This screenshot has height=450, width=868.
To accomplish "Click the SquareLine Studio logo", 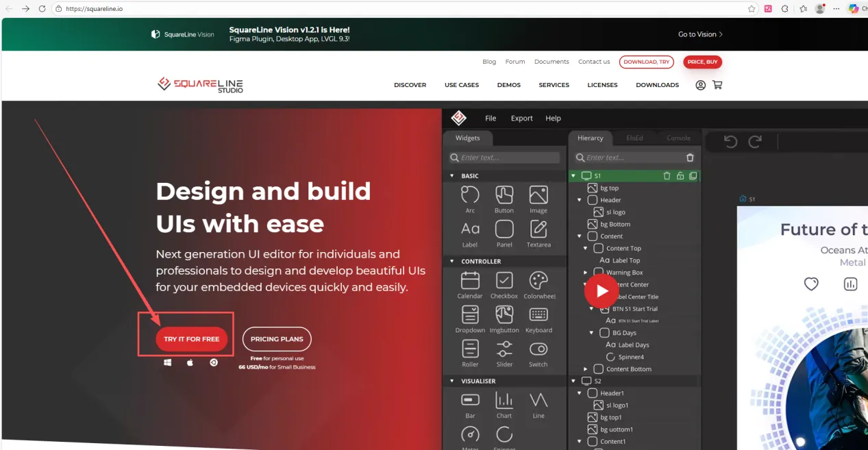I will (x=200, y=85).
